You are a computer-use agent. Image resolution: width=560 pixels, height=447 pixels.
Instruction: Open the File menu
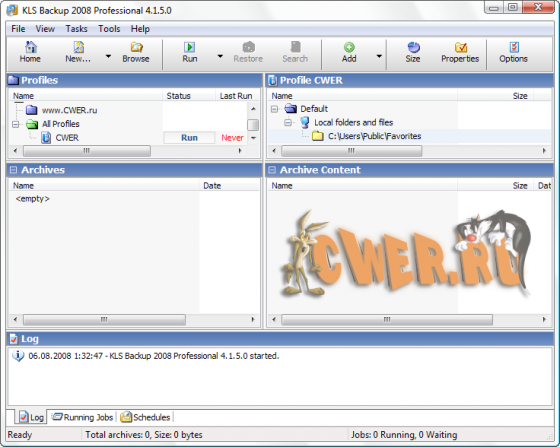pos(18,29)
